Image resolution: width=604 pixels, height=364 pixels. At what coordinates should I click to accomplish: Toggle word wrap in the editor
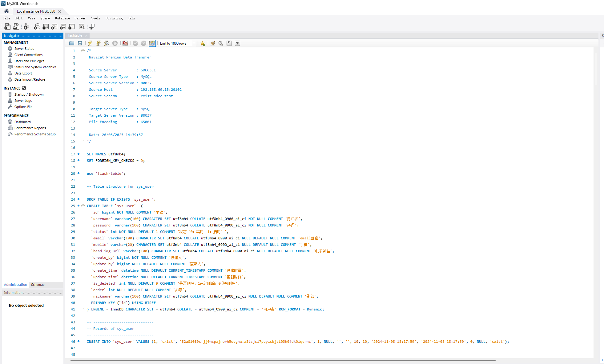point(237,43)
